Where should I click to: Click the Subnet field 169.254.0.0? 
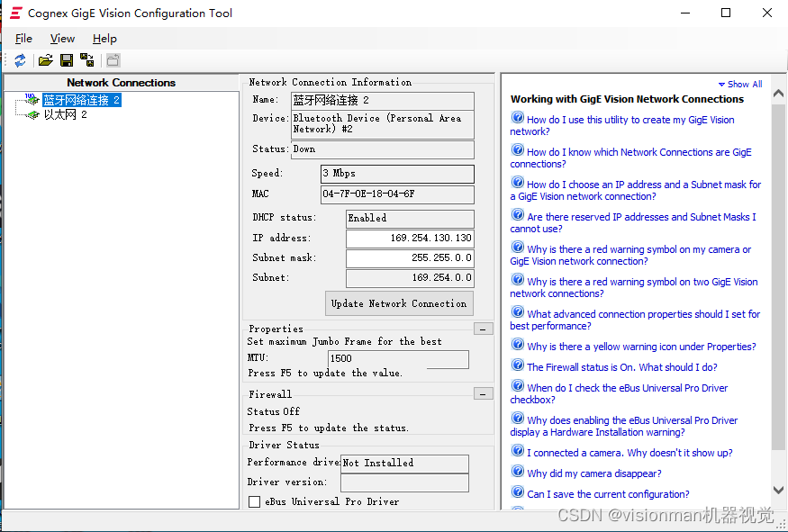(410, 278)
